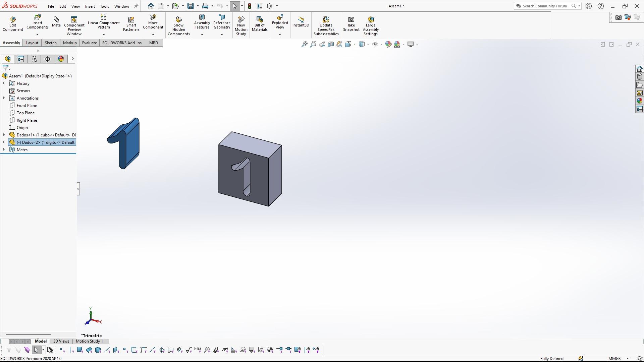Open Reference Geometry
Image resolution: width=644 pixels, height=362 pixels.
click(222, 22)
